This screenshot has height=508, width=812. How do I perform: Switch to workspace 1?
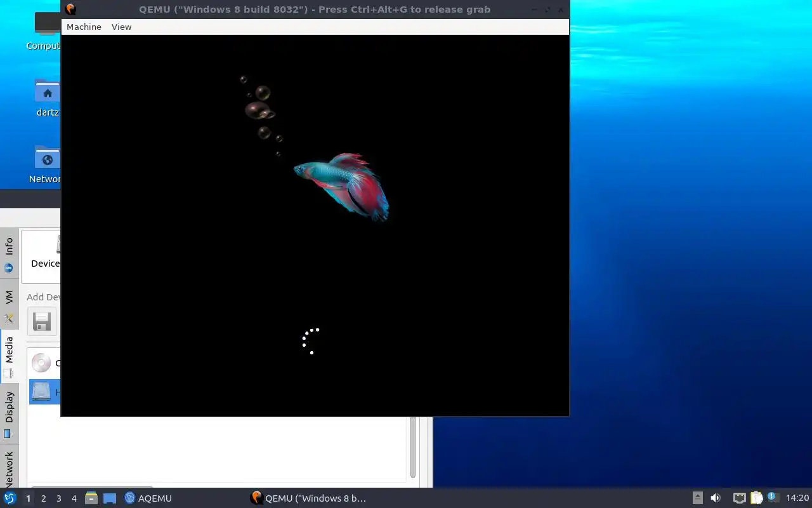tap(28, 498)
